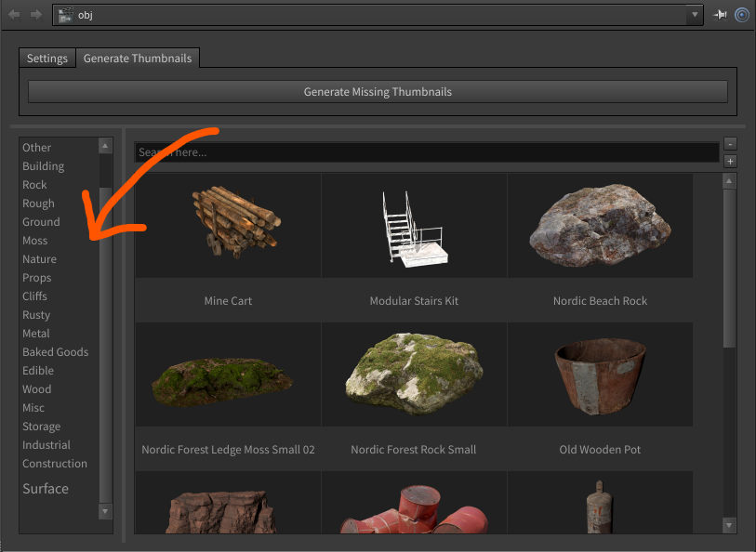The height and width of the screenshot is (552, 756).
Task: Click the plus button beside search
Action: pos(730,162)
